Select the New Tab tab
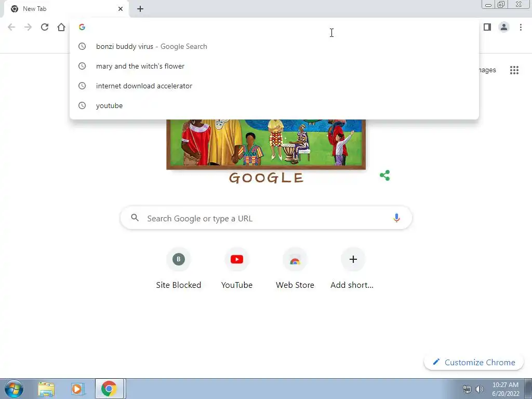 click(66, 9)
